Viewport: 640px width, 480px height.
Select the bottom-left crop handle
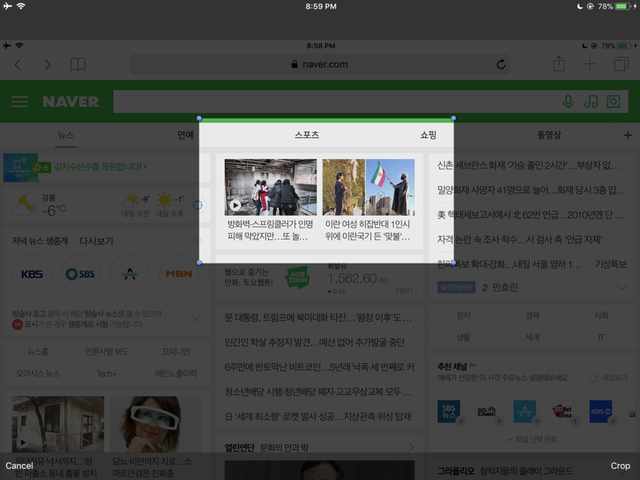click(x=199, y=263)
